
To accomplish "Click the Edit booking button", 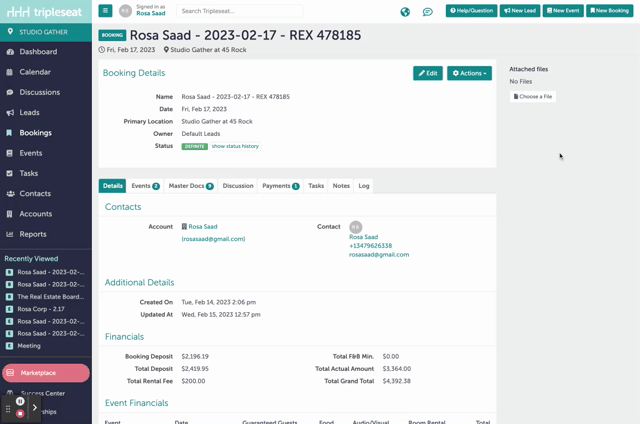I will point(427,73).
